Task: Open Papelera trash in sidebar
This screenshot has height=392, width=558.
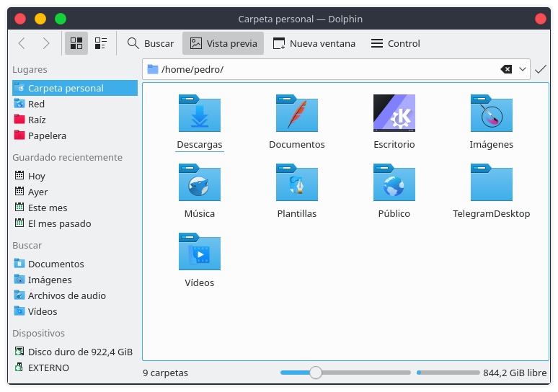Action: click(x=75, y=135)
